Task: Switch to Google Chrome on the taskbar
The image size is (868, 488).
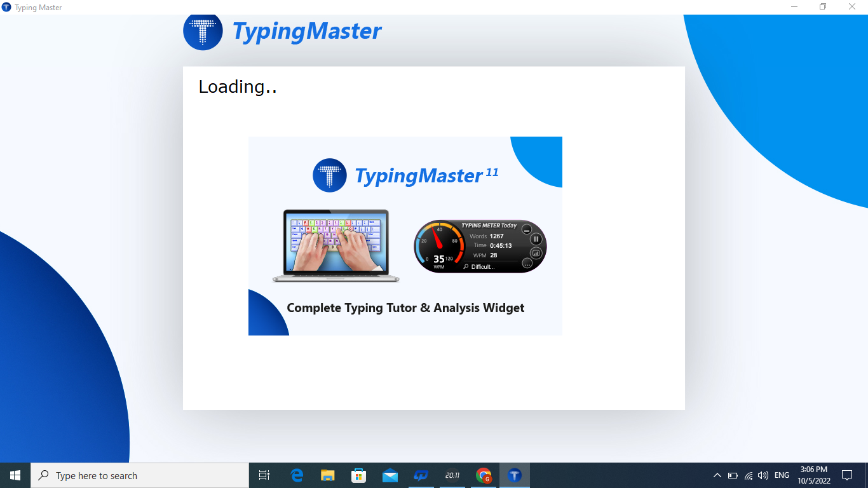Action: click(x=484, y=475)
